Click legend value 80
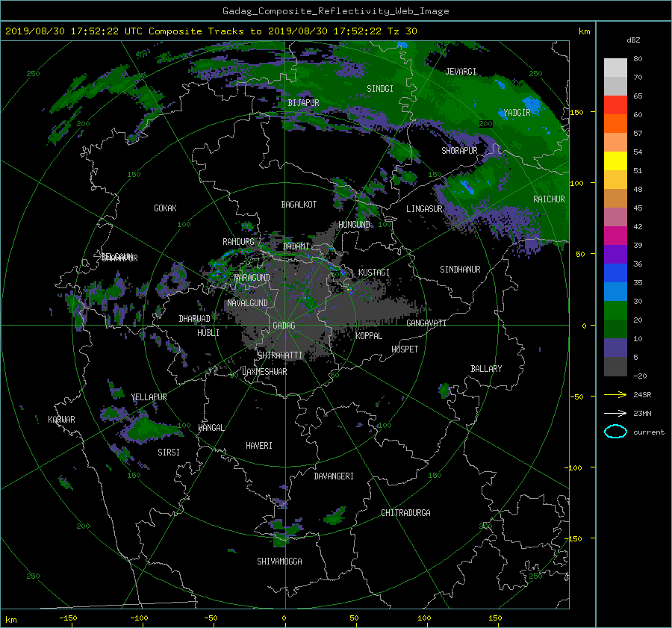Viewport: 672px width, 628px height. pos(638,59)
